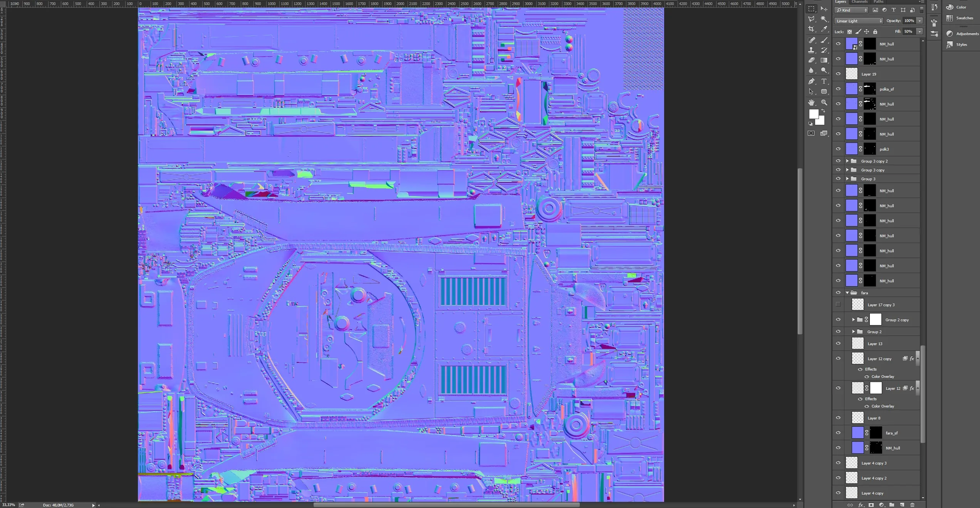Image resolution: width=980 pixels, height=508 pixels.
Task: Select the Horizontal Type tool
Action: (x=824, y=81)
